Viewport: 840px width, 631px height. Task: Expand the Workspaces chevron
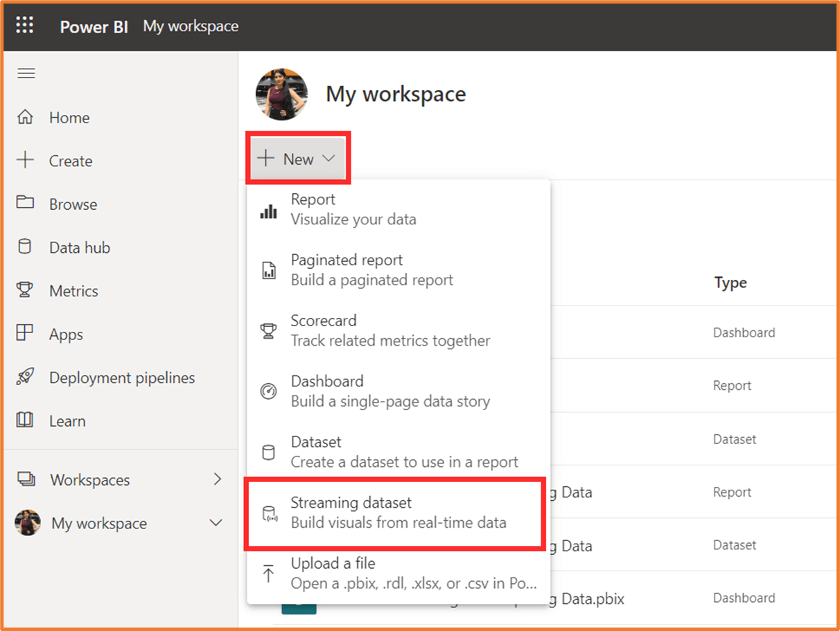tap(218, 479)
